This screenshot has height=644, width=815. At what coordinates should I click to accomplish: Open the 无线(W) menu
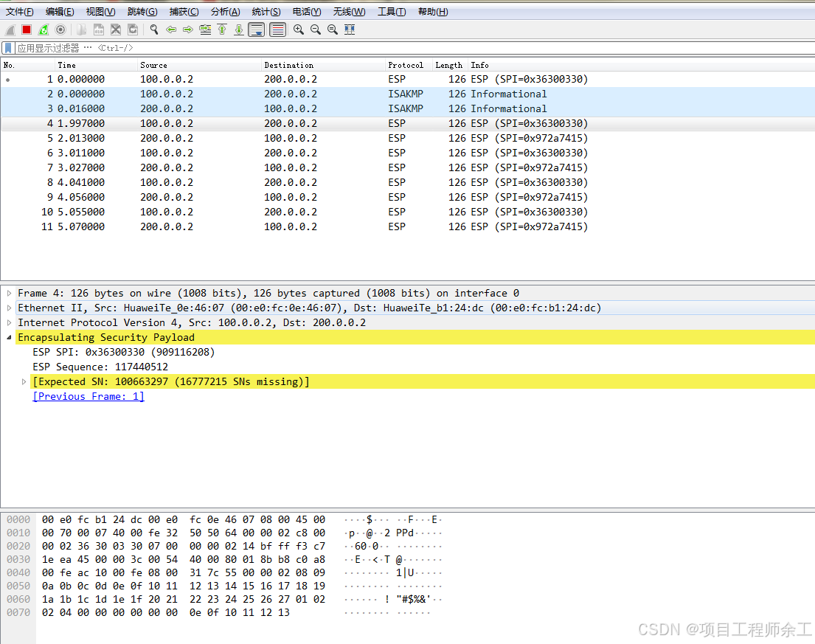point(350,12)
